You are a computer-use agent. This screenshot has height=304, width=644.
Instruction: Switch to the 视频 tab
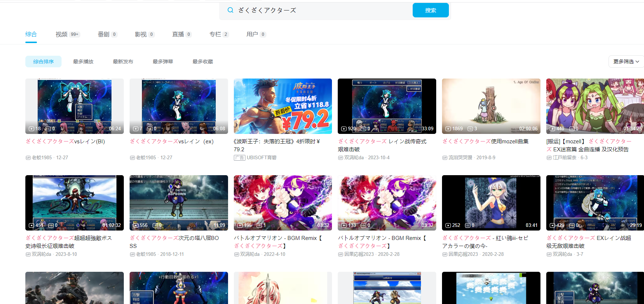(62, 34)
